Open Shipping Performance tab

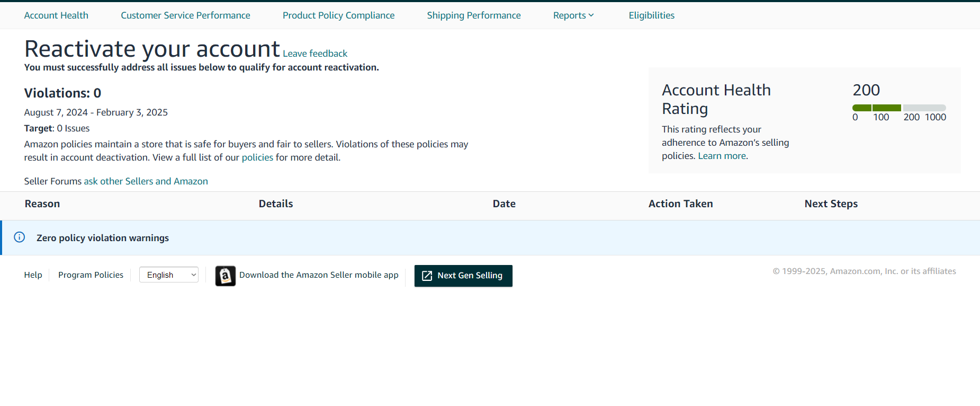474,15
